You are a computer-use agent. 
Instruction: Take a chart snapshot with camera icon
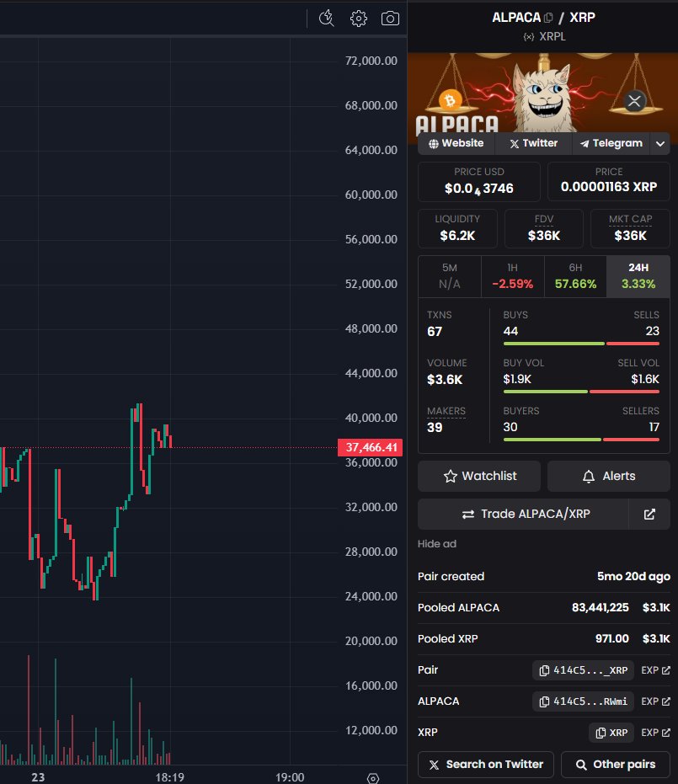point(390,19)
